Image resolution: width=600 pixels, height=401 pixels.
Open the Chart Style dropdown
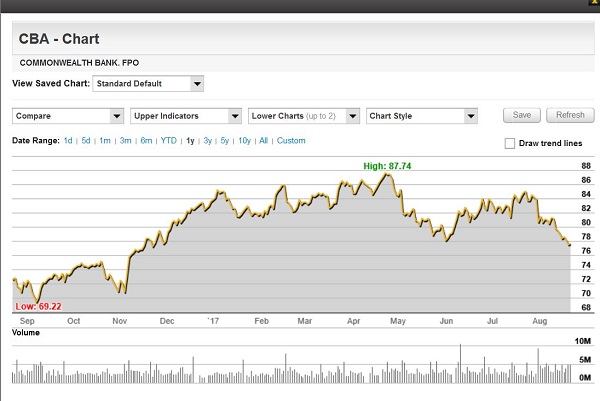(421, 116)
